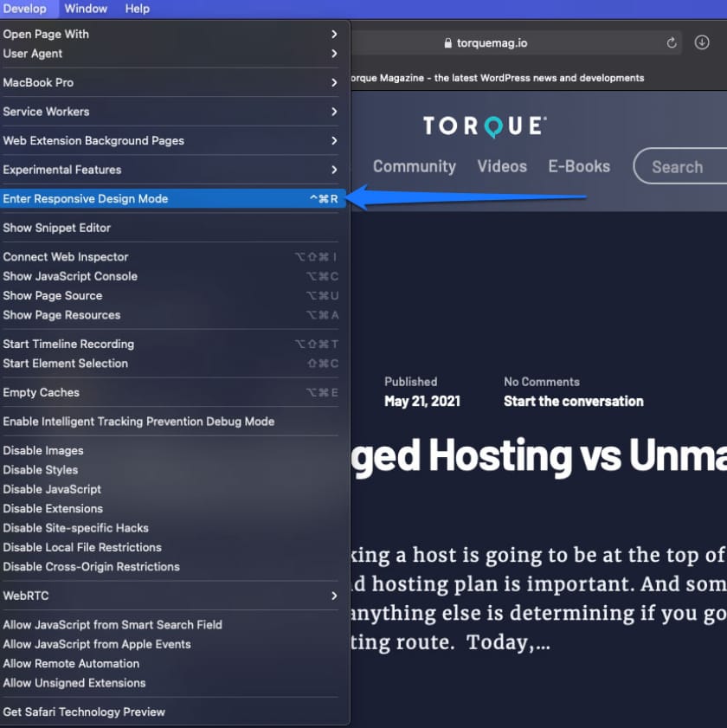Open the Window menu in menu bar
This screenshot has width=727, height=728.
click(x=86, y=9)
